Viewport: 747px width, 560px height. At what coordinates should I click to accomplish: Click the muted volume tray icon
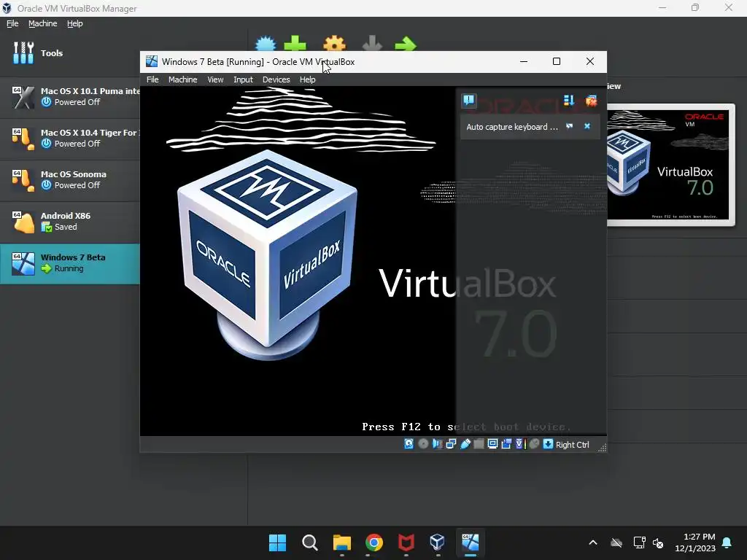click(658, 542)
